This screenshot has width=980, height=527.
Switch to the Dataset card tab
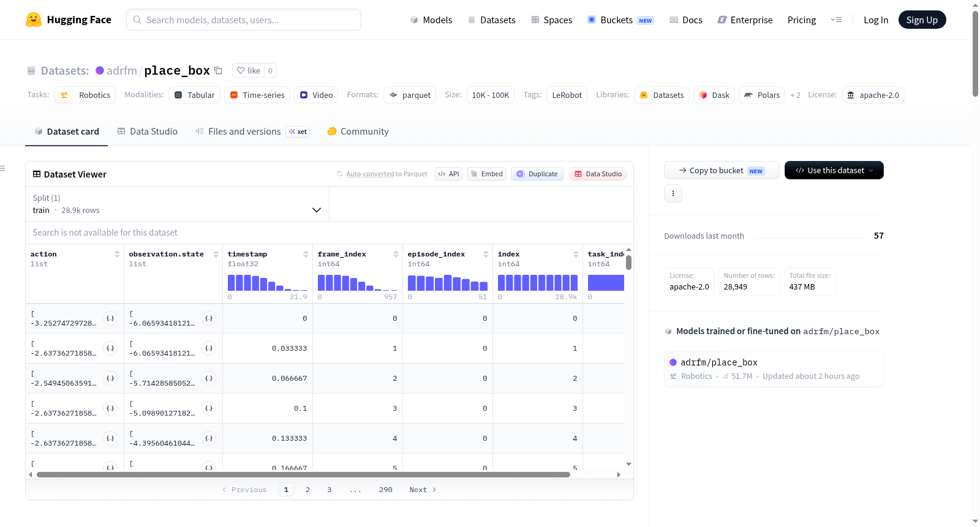pyautogui.click(x=67, y=132)
